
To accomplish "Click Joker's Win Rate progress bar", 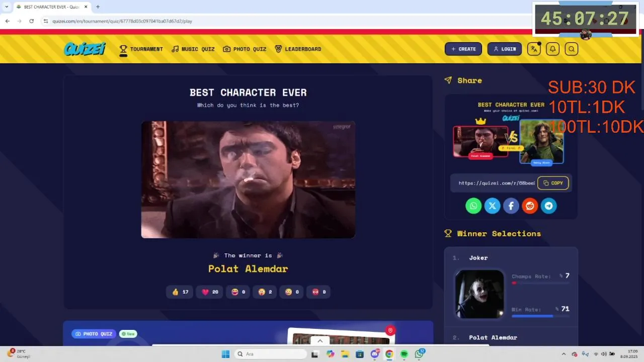I will pos(540,316).
